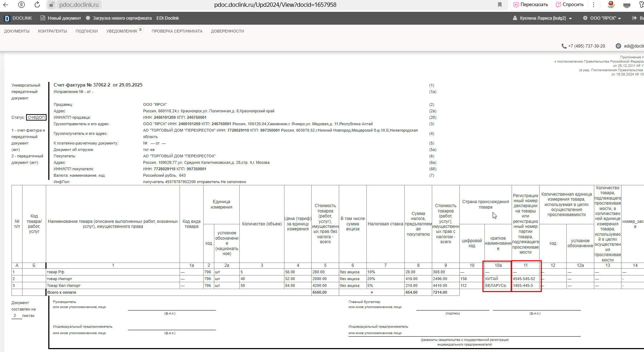Image resolution: width=644 pixels, height=352 pixels.
Task: Open ПРОВЕРКА СЕРТИФИКАТА menu item
Action: (177, 31)
